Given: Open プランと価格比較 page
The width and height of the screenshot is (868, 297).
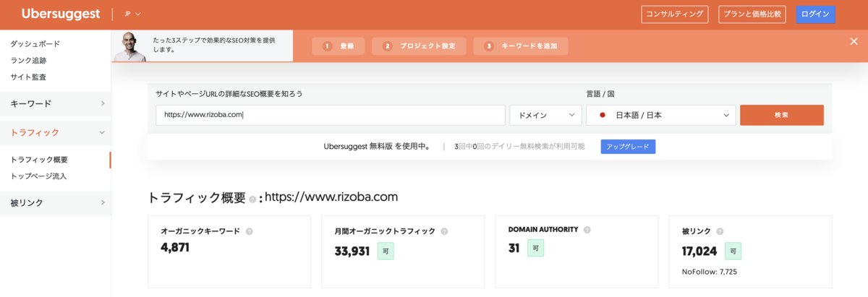Looking at the screenshot, I should (x=752, y=14).
